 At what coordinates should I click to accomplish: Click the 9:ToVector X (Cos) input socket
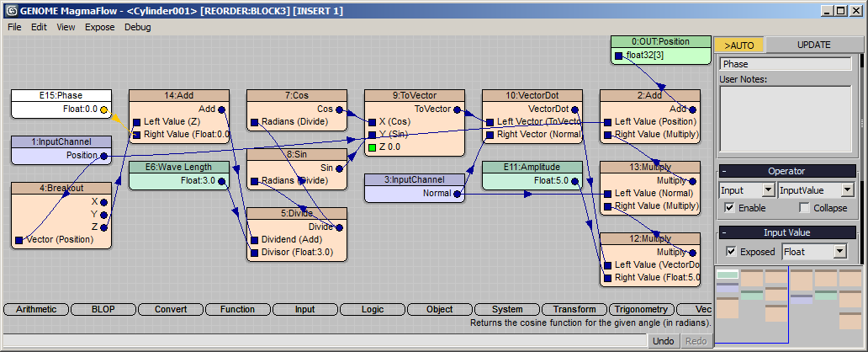pyautogui.click(x=372, y=121)
